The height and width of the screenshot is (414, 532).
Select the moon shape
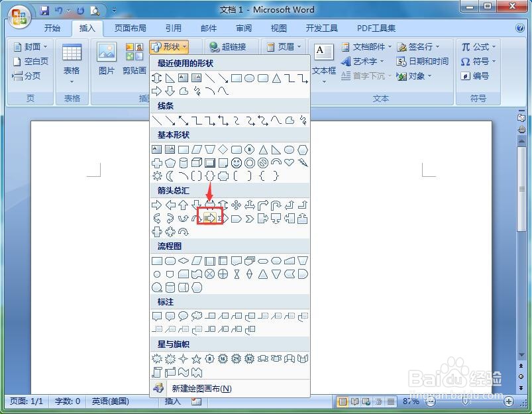pos(170,176)
